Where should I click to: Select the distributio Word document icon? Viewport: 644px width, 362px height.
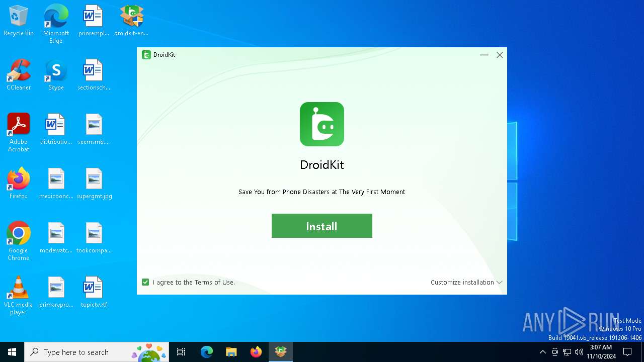click(x=56, y=130)
